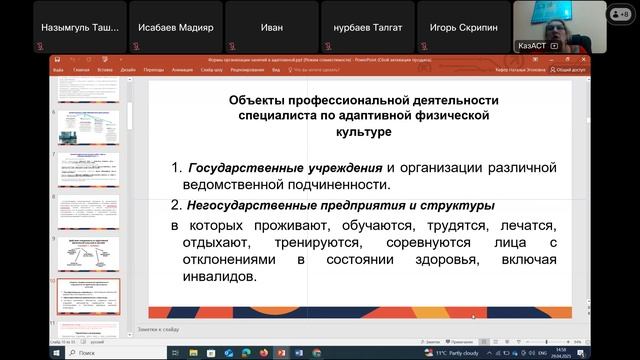Select slide 11 thumbnail at the panel bottom
Screen dimensions: 640x360
point(89,329)
